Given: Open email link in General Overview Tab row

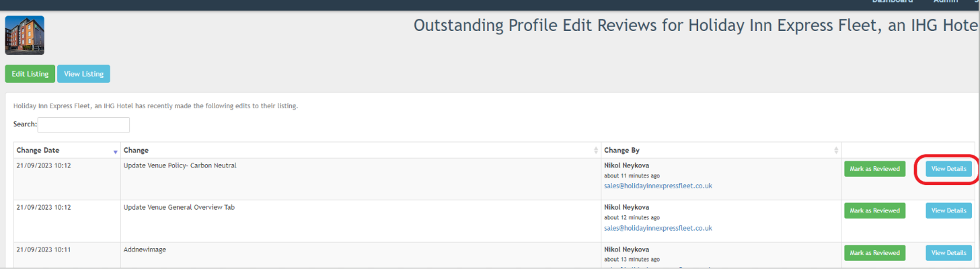Looking at the screenshot, I should [658, 228].
